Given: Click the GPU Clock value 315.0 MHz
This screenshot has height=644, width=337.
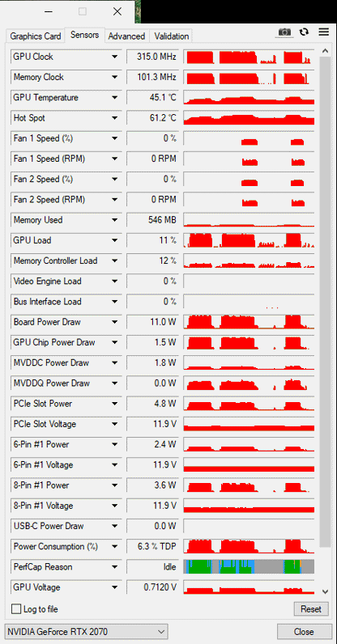Looking at the screenshot, I should point(152,57).
